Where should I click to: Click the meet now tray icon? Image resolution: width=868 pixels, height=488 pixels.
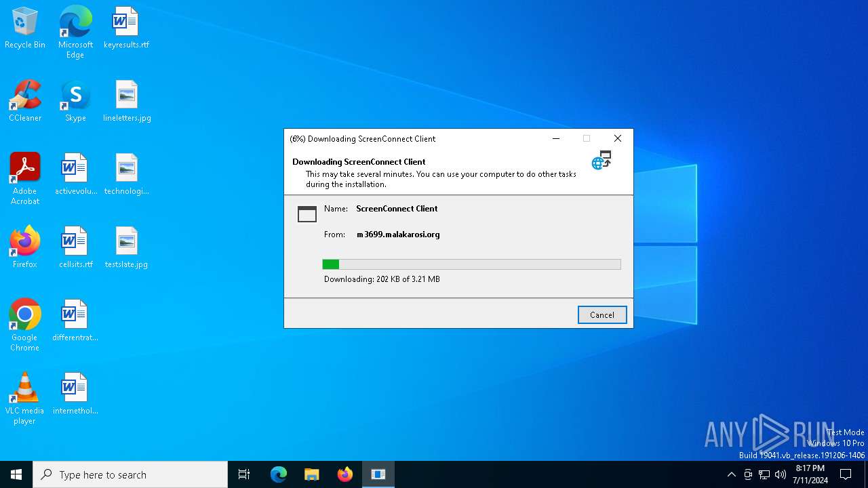tap(748, 474)
